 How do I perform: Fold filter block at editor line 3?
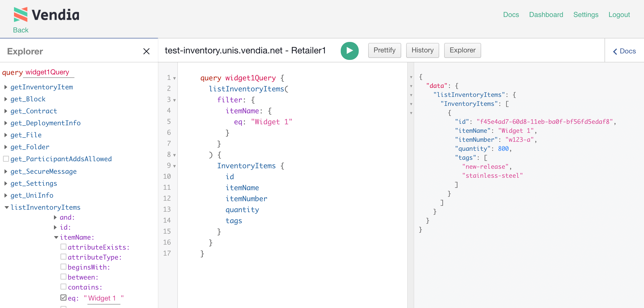pyautogui.click(x=175, y=100)
